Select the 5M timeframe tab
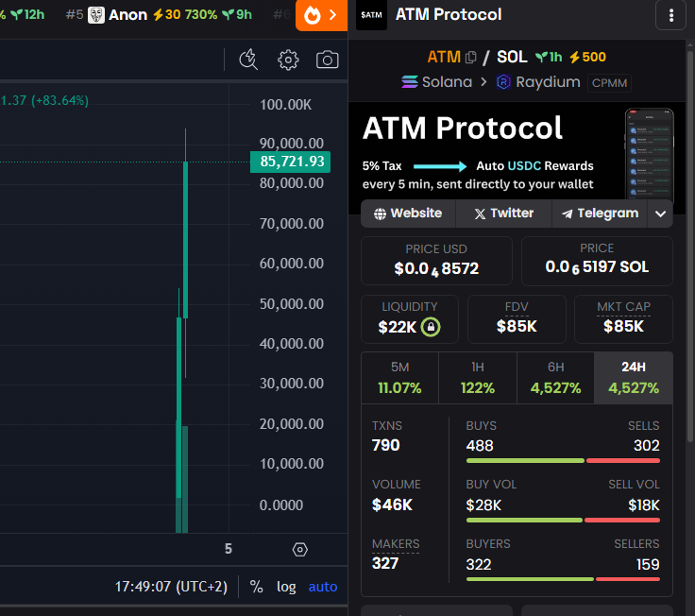Image resolution: width=695 pixels, height=616 pixels. point(399,378)
